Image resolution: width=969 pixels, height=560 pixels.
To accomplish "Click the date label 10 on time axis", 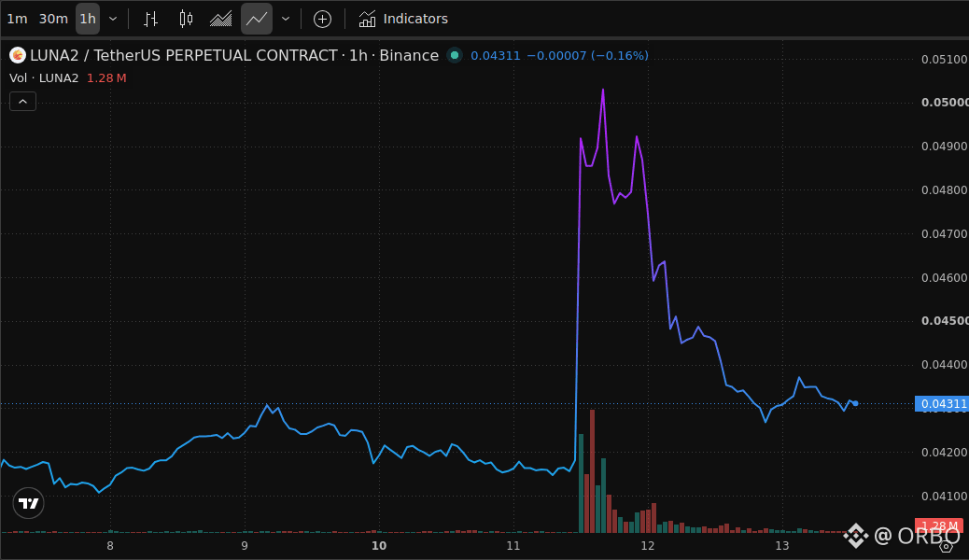I will coord(379,546).
